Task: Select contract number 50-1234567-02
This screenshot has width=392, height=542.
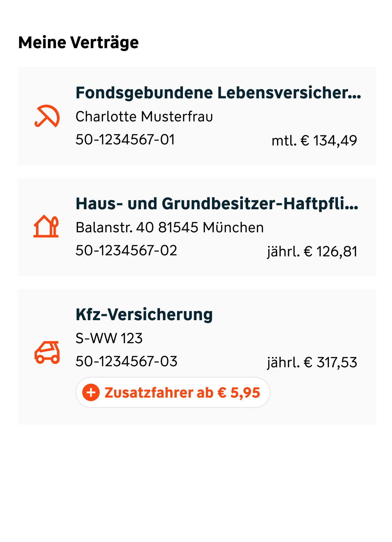Action: (126, 251)
